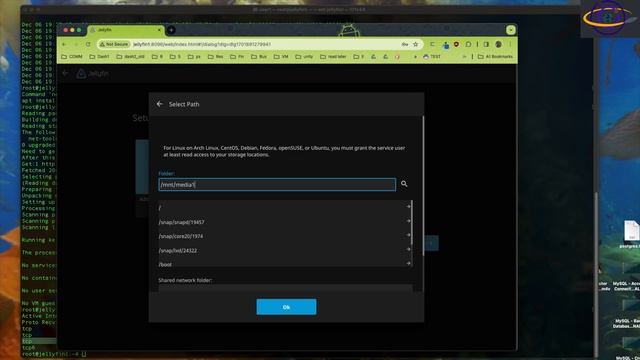Click the Jellyfin logo in page header
This screenshot has height=360, width=640.
(x=93, y=73)
